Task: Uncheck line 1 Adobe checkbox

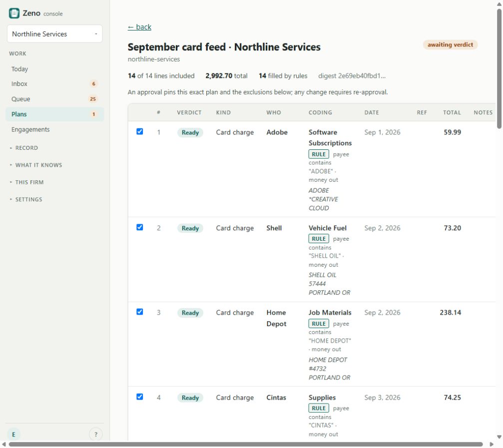Action: (139, 131)
